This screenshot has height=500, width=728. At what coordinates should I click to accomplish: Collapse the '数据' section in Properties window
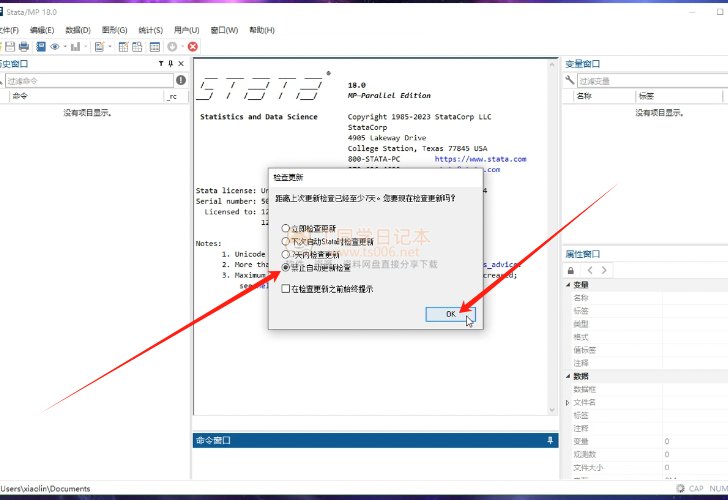click(568, 376)
